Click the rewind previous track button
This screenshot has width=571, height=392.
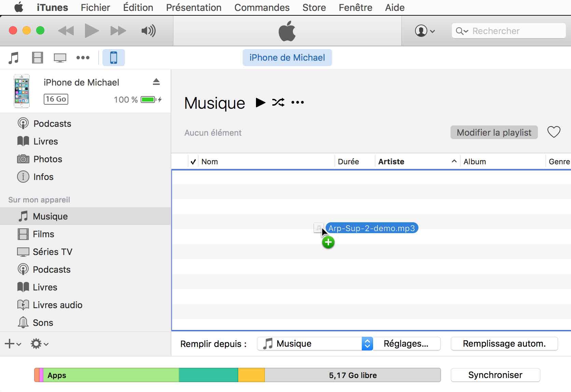pyautogui.click(x=66, y=31)
